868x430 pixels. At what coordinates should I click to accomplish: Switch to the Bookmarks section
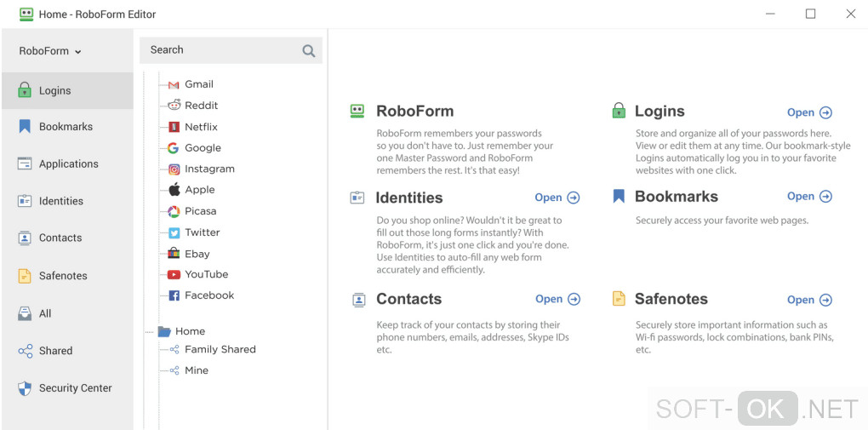66,127
